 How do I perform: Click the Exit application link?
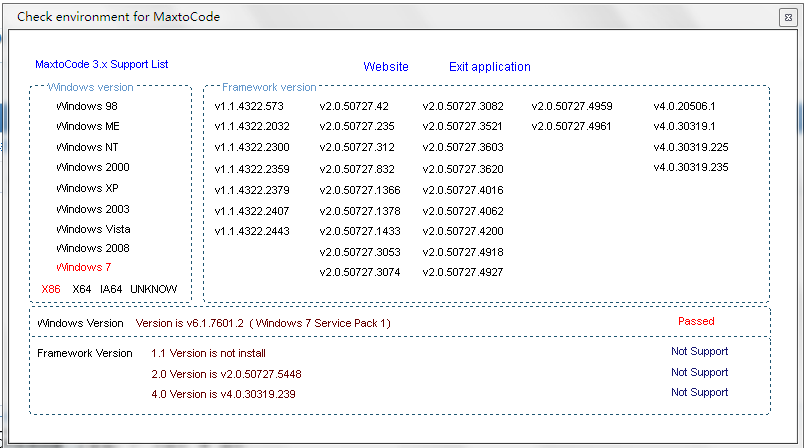[x=490, y=67]
